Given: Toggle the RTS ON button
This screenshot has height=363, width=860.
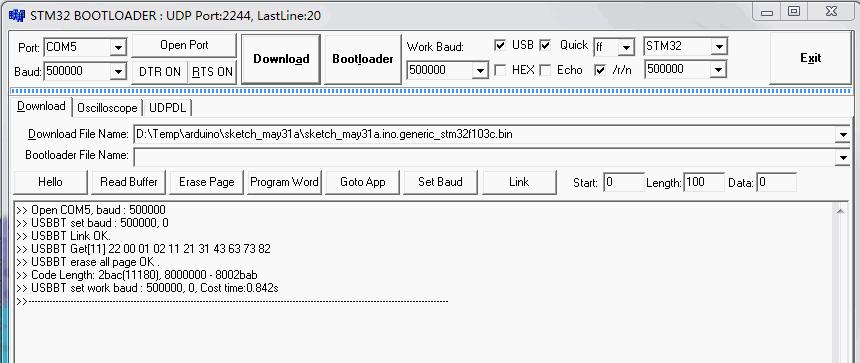Looking at the screenshot, I should 212,72.
